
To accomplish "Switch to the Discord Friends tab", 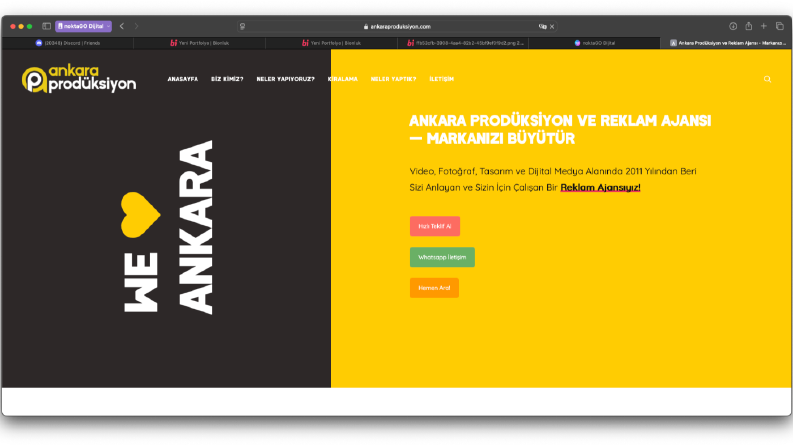I will 68,43.
